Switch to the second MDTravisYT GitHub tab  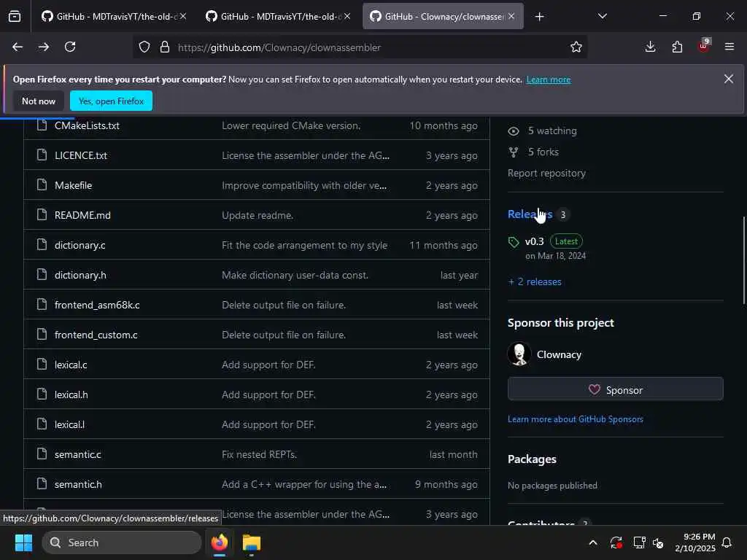point(278,17)
